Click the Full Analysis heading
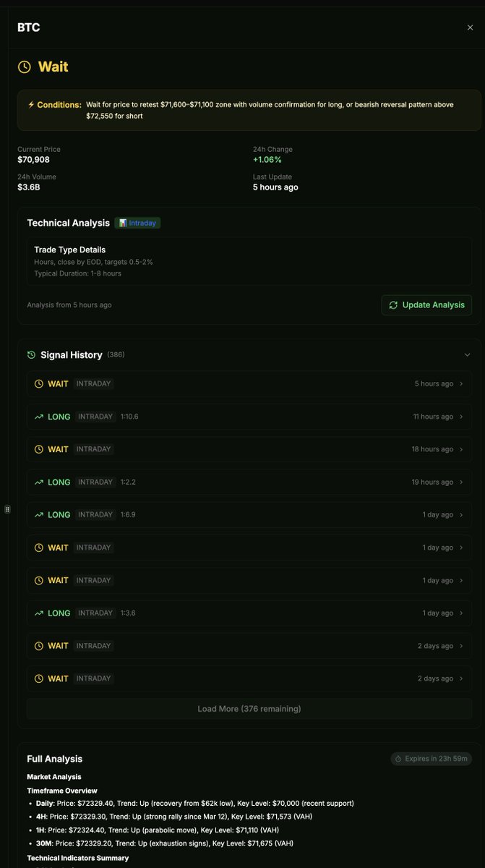This screenshot has width=485, height=868. pos(55,759)
